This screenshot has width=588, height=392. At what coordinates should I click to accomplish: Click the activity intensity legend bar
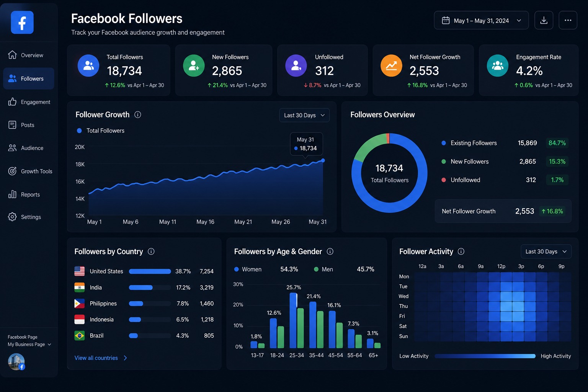(485, 356)
